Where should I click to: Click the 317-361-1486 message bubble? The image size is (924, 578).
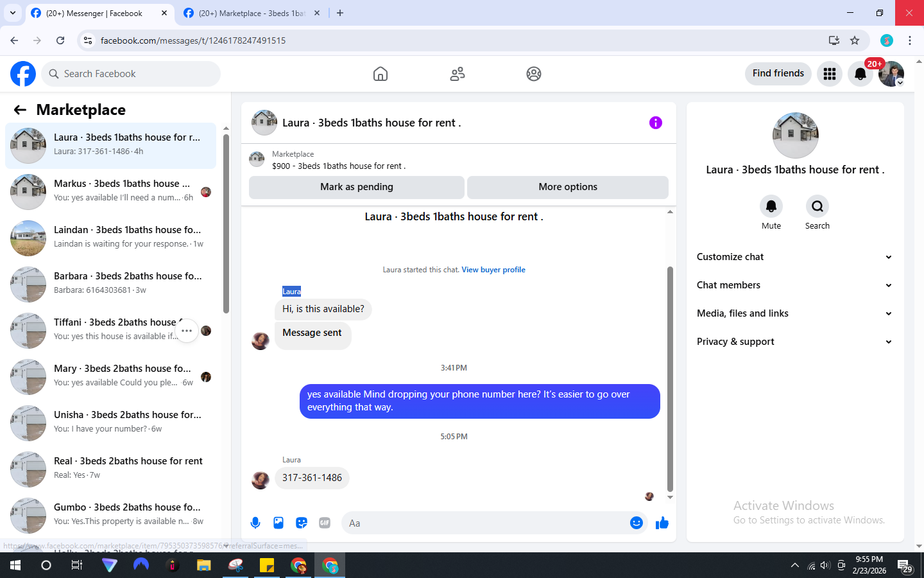(x=312, y=478)
